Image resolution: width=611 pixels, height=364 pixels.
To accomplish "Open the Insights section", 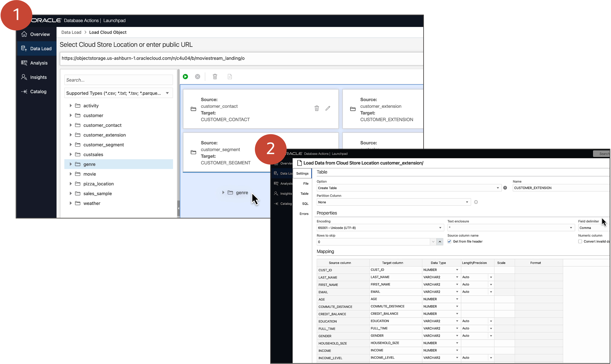I will 36,77.
